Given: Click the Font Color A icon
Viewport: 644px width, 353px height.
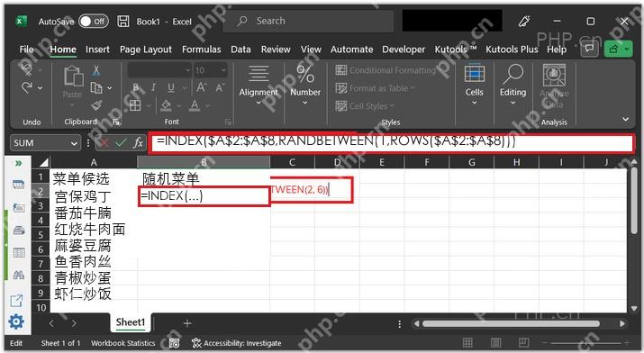Looking at the screenshot, I should pos(195,106).
